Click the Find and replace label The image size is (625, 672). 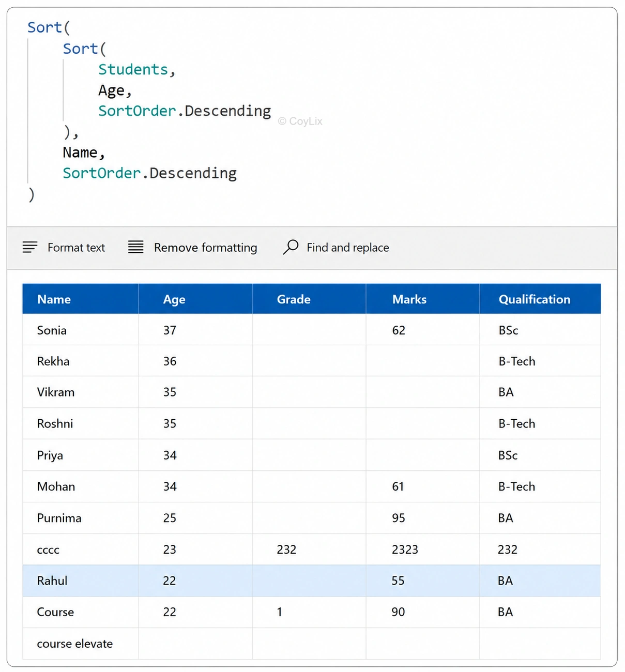click(x=348, y=248)
